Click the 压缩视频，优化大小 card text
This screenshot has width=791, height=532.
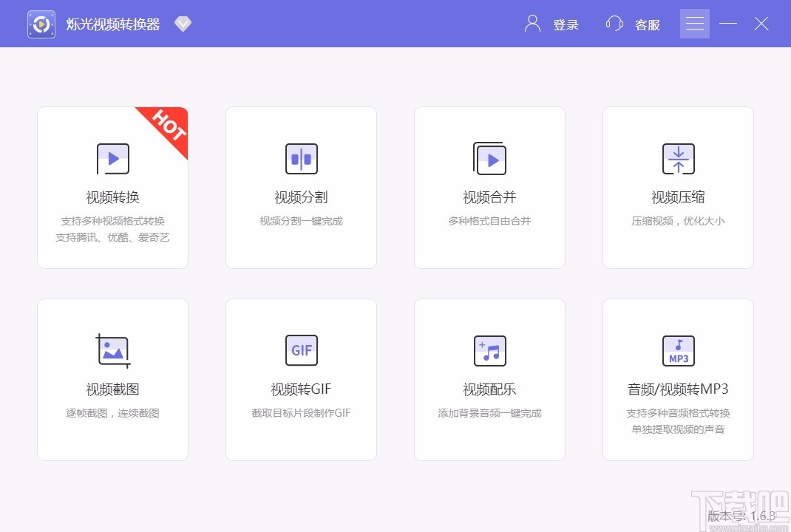coord(678,220)
